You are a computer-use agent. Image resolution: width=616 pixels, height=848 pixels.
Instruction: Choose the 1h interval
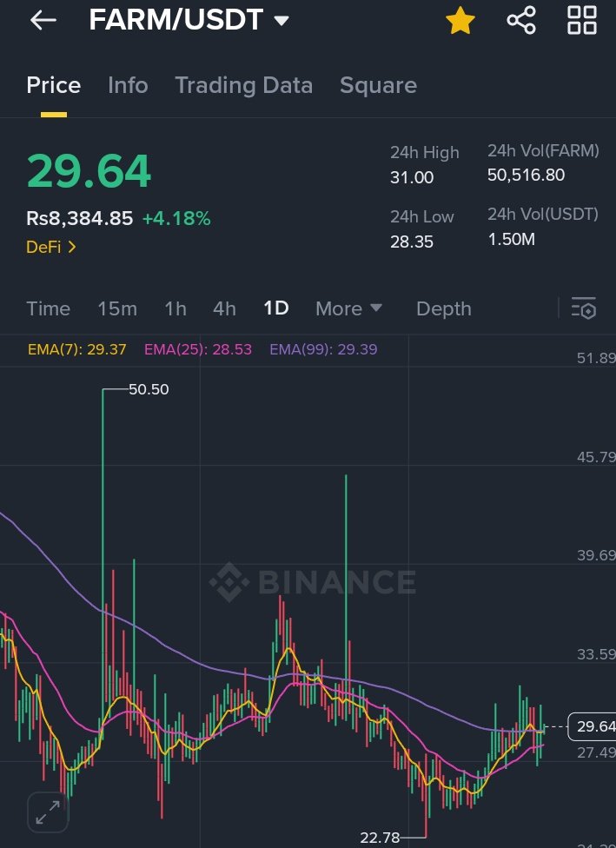click(176, 308)
